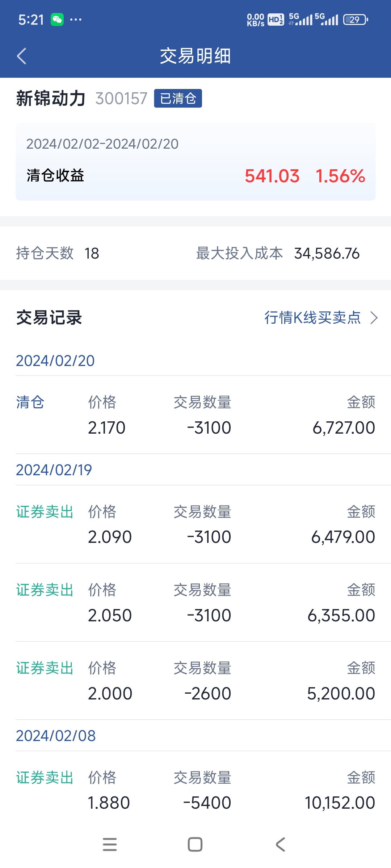Tap the stock name 新锦动力 300157
This screenshot has width=391, height=868.
point(82,98)
